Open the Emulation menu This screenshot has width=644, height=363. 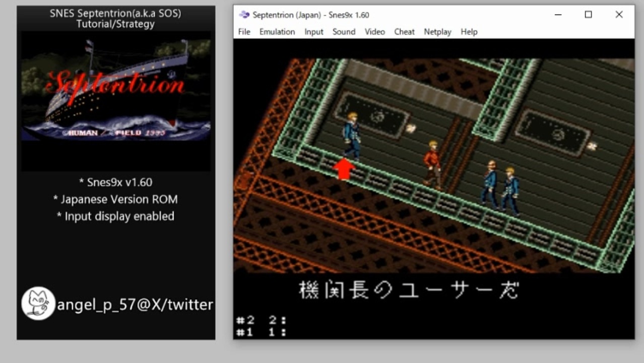277,32
